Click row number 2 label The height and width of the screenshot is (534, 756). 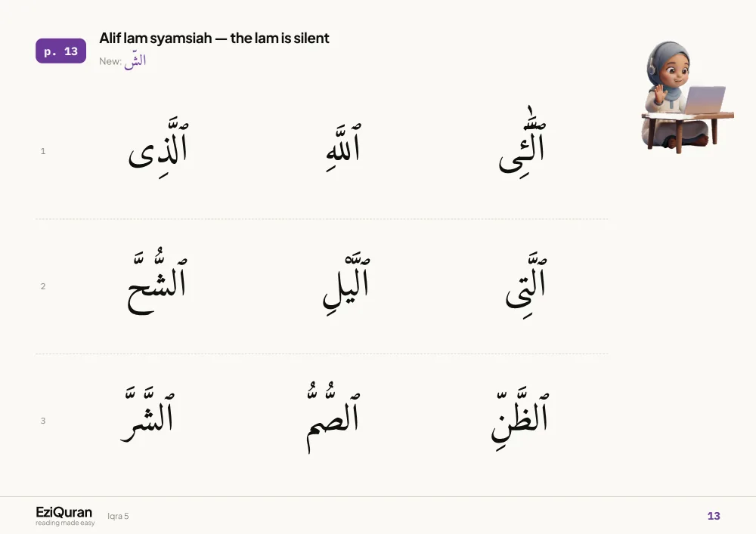tap(43, 286)
